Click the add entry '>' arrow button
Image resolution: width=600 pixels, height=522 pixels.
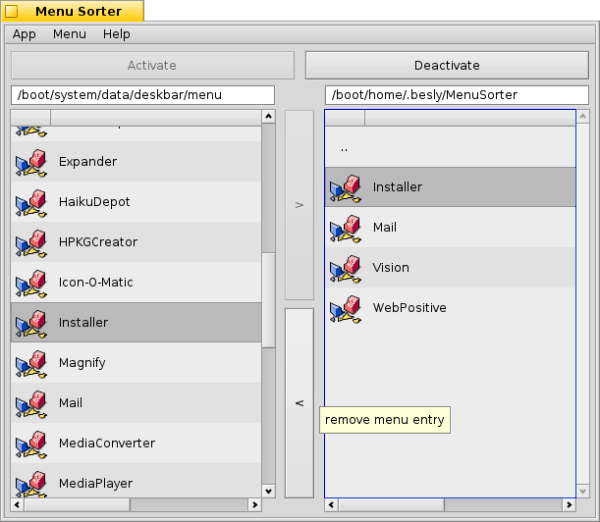pos(299,204)
